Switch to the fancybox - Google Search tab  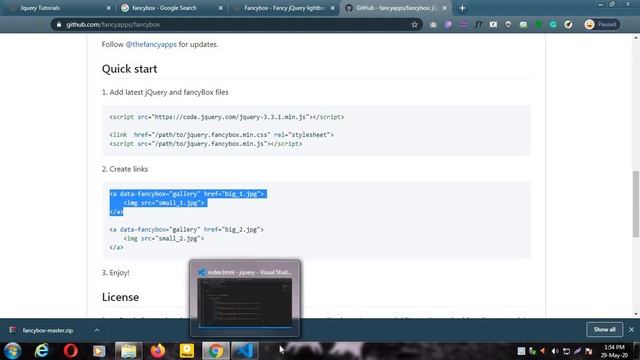coord(171,8)
